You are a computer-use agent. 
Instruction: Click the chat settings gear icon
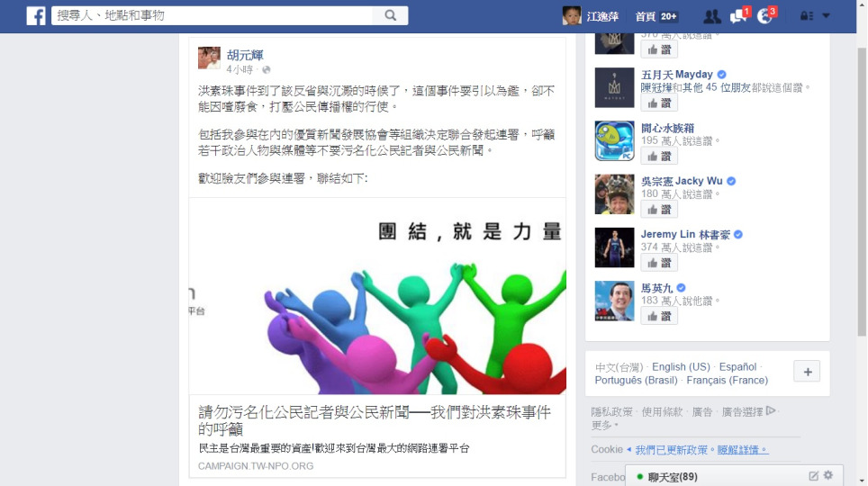click(x=828, y=475)
